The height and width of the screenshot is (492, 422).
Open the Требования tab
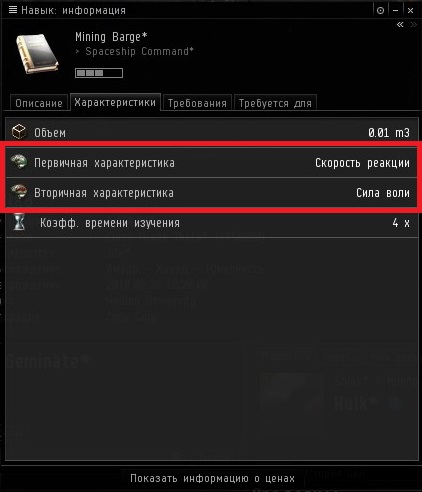click(x=197, y=103)
